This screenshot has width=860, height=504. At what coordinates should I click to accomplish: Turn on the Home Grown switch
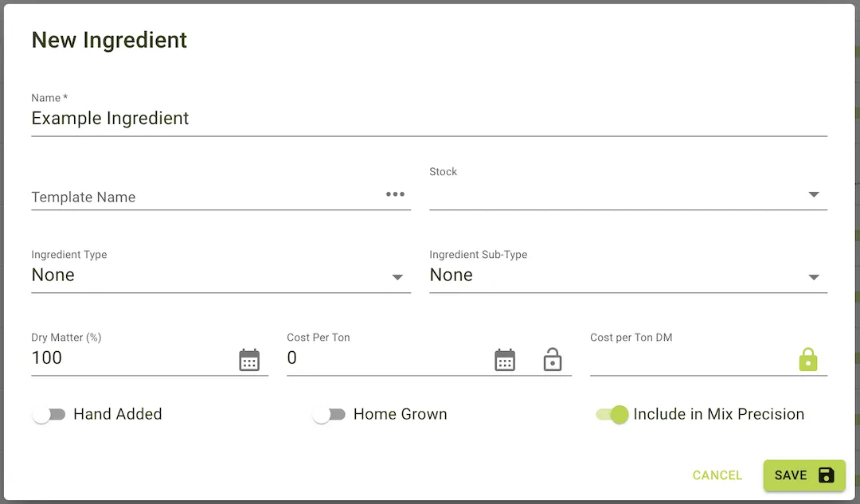point(329,414)
